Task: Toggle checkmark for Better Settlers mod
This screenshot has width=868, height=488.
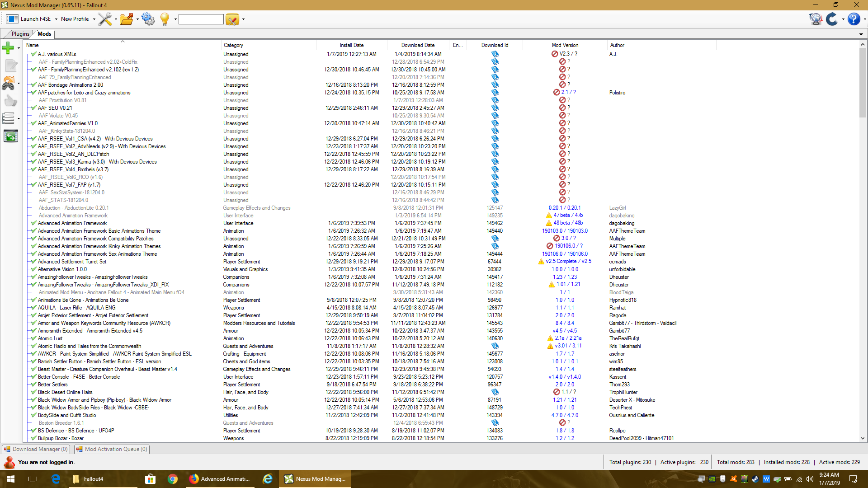Action: tap(34, 385)
